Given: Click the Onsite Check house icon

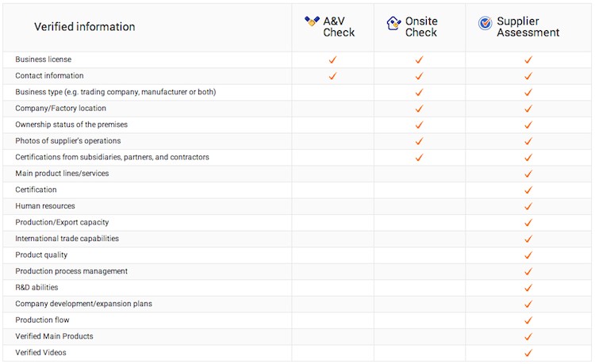Looking at the screenshot, I should [x=393, y=23].
